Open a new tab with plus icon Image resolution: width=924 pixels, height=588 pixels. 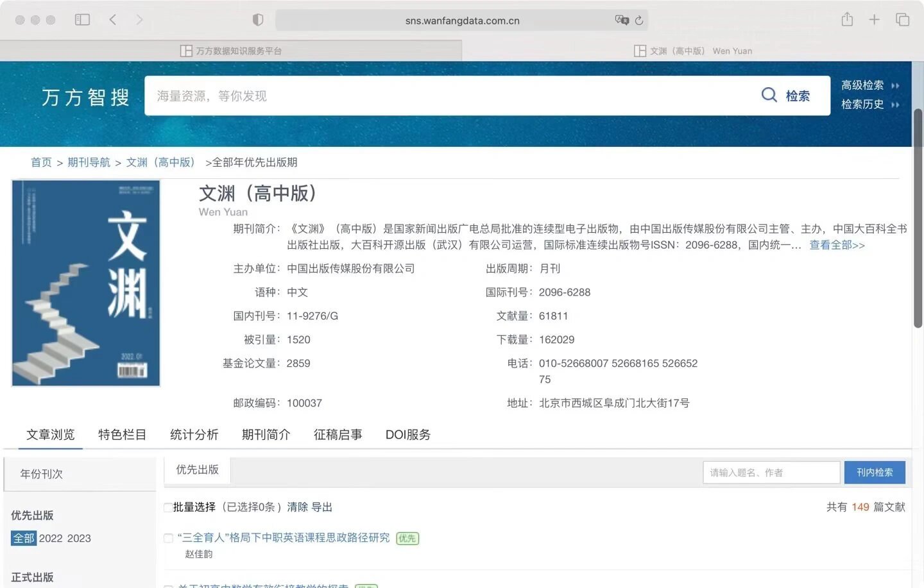[x=874, y=20]
